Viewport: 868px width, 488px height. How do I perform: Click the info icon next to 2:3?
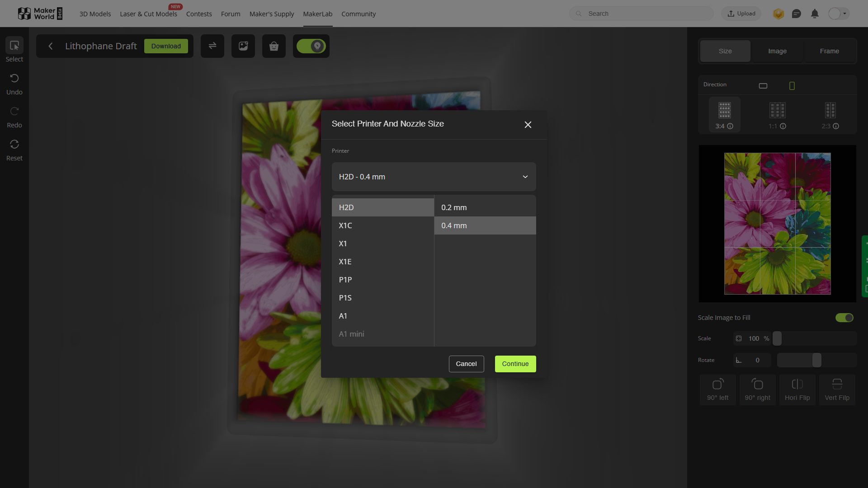pyautogui.click(x=836, y=127)
